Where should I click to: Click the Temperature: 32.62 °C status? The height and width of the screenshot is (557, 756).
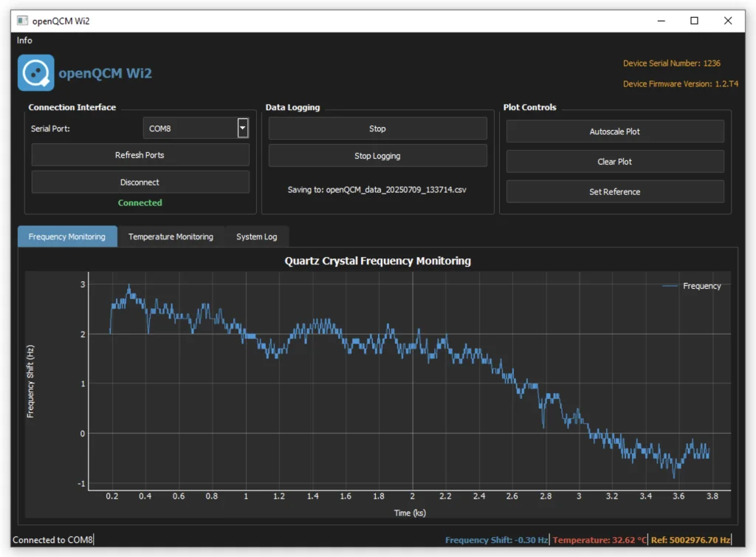pyautogui.click(x=599, y=539)
